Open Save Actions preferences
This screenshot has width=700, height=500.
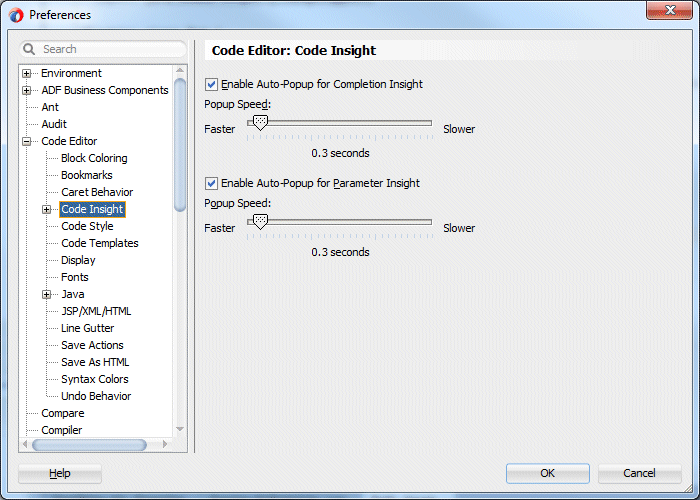click(92, 345)
